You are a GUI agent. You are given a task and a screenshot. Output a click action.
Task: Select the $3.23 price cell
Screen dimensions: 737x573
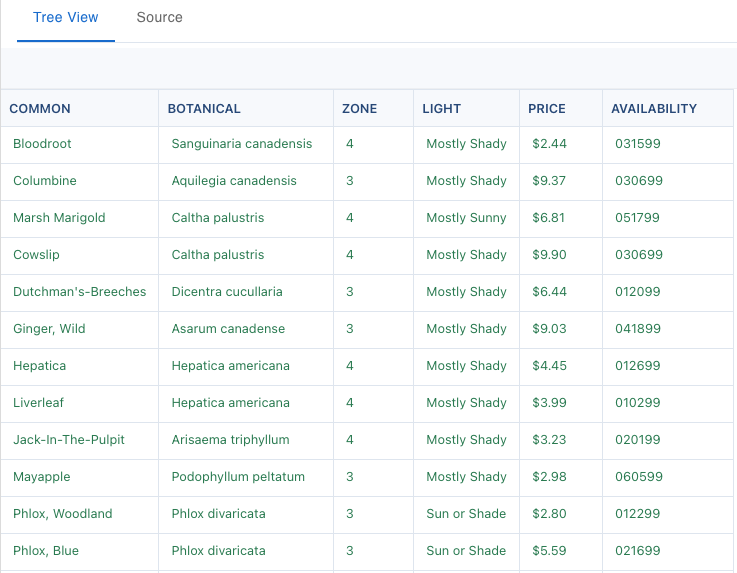561,440
